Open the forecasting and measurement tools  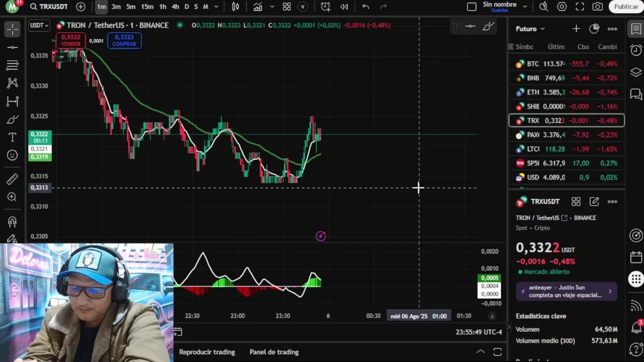point(13,101)
